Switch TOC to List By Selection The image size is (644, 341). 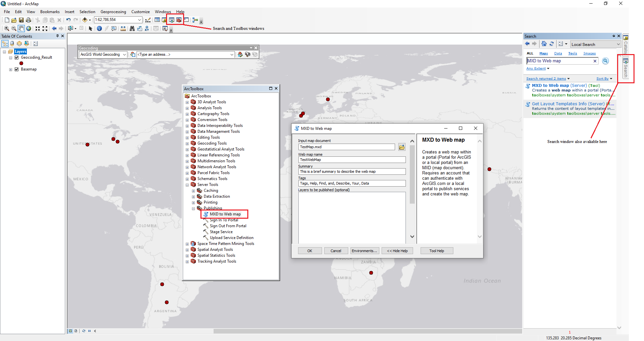27,44
